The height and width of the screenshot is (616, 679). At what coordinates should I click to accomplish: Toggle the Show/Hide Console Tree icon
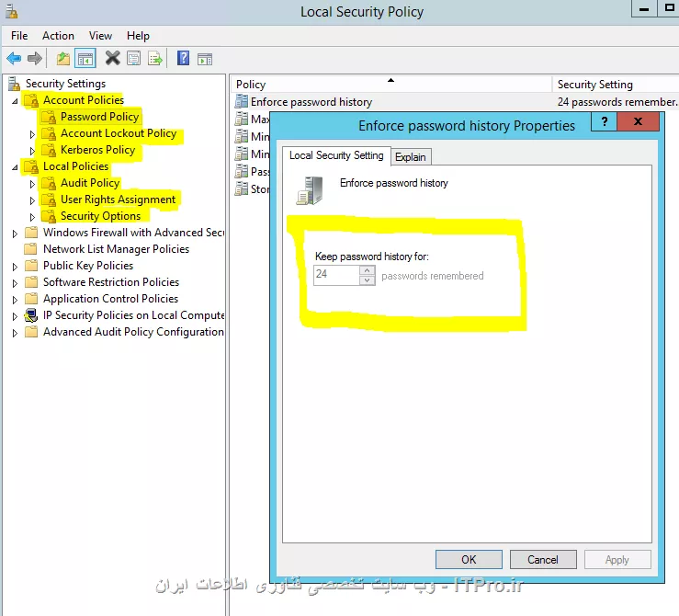pyautogui.click(x=85, y=59)
